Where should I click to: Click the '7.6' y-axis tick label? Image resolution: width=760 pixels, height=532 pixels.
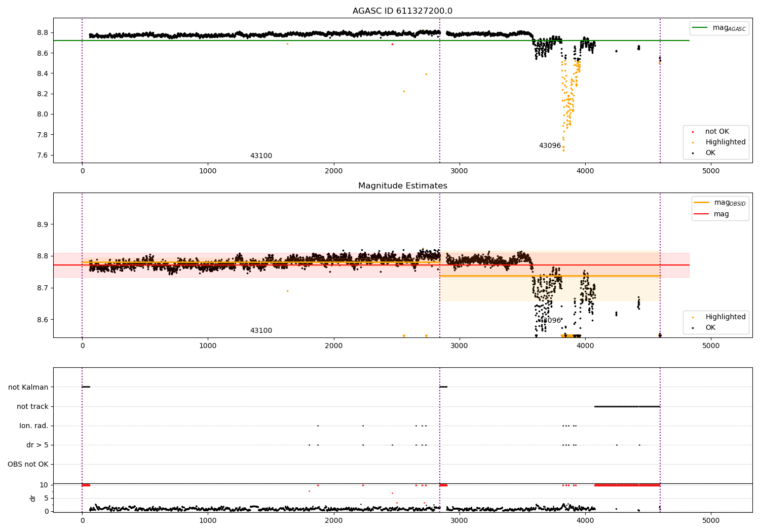pos(43,155)
